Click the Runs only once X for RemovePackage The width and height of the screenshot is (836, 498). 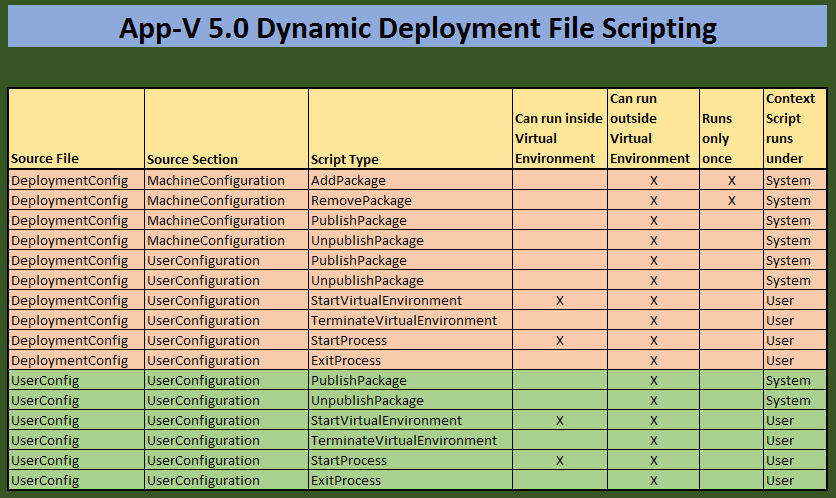732,201
